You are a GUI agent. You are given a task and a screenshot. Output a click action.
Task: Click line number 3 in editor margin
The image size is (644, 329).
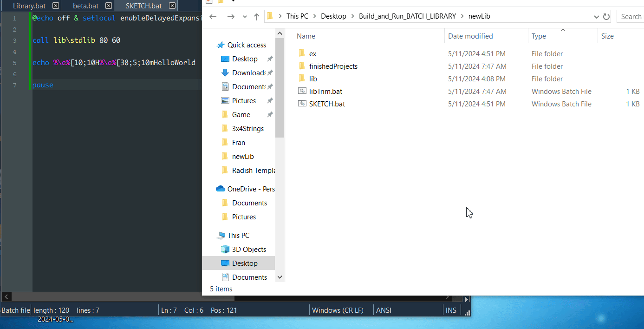14,40
